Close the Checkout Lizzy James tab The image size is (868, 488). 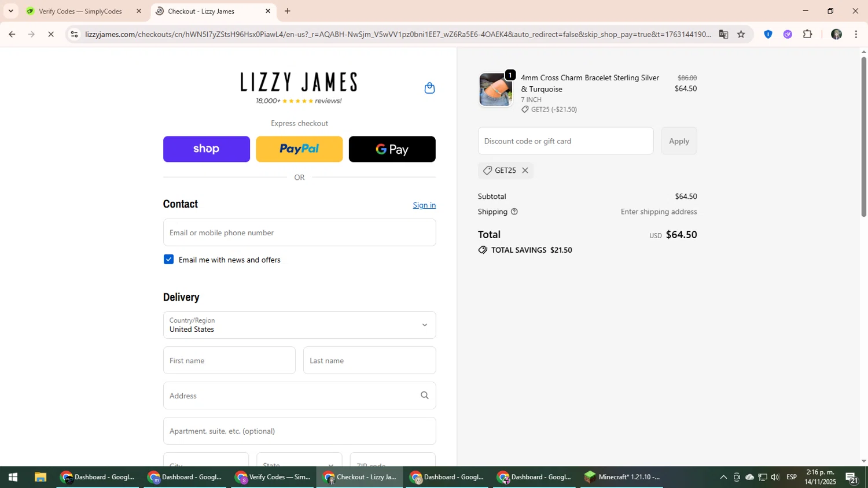pos(268,11)
